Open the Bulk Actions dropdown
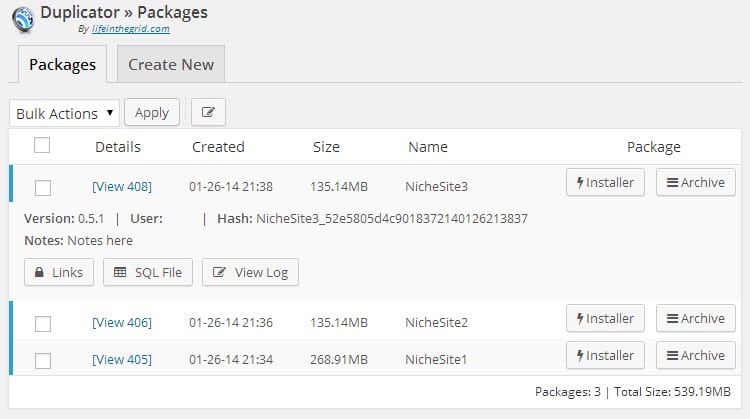 [64, 113]
